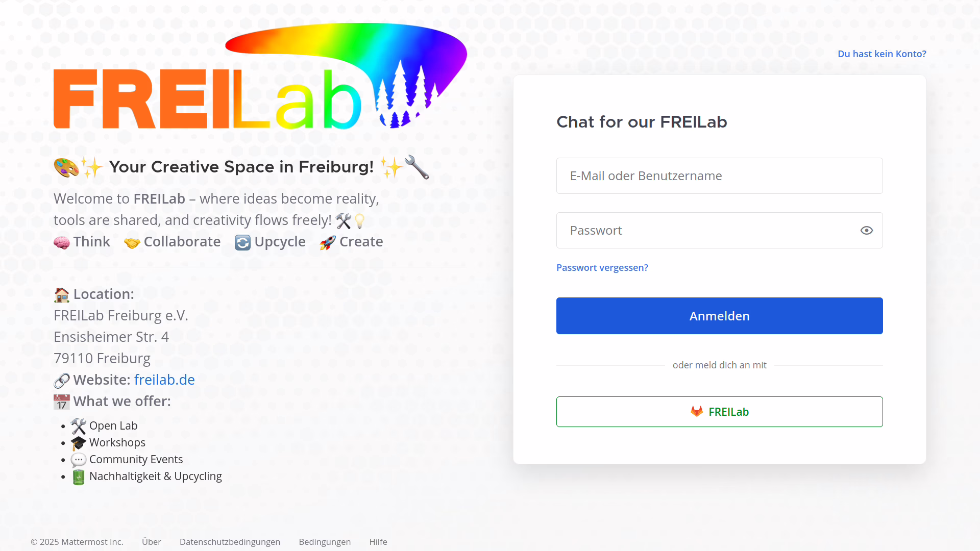Click the rainbow FREILab logo
Image resolution: width=980 pixels, height=551 pixels.
(260, 77)
